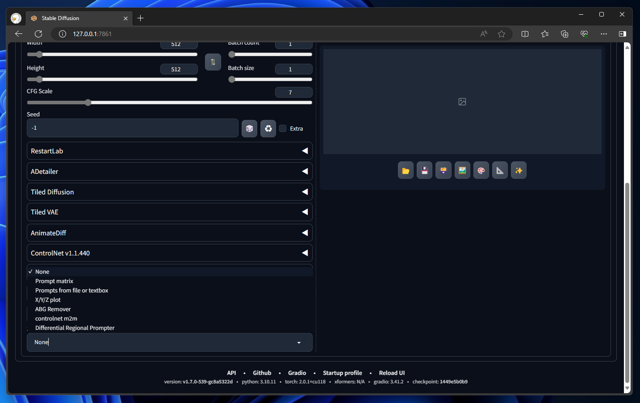View site information icon in address bar
This screenshot has width=640, height=403.
click(x=62, y=34)
